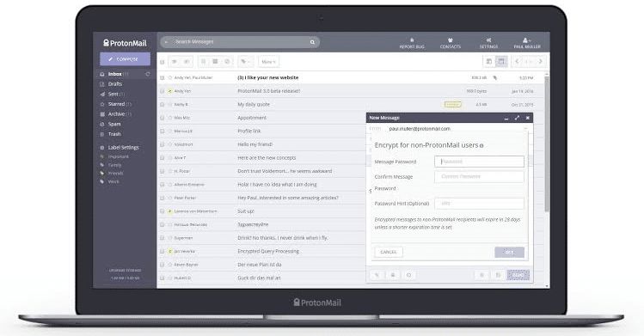This screenshot has height=336, width=644.
Task: Check the 'I like your new website' checkbox
Action: pyautogui.click(x=163, y=77)
